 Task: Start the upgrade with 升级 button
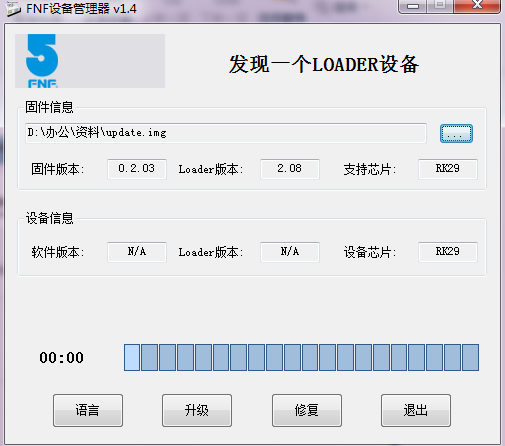click(197, 410)
